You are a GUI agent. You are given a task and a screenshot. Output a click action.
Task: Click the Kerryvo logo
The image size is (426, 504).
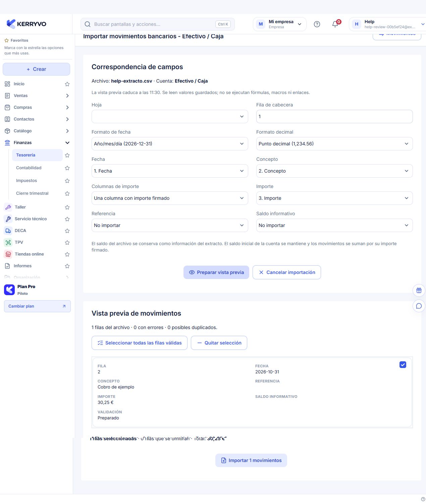[26, 24]
